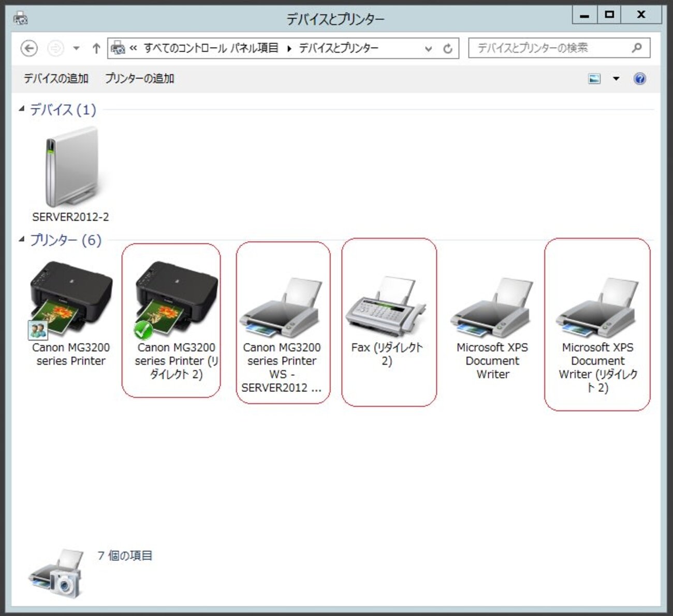
Task: Click the 7 個の項目 status text
Action: click(x=125, y=555)
